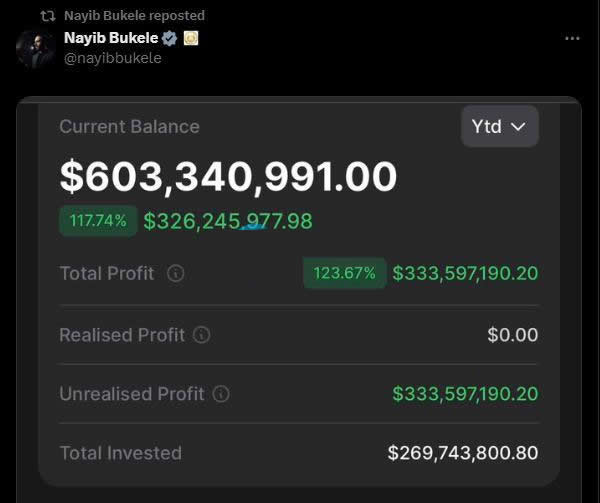Click the gold affiliate badge next to the name
The width and height of the screenshot is (600, 503).
pos(190,38)
